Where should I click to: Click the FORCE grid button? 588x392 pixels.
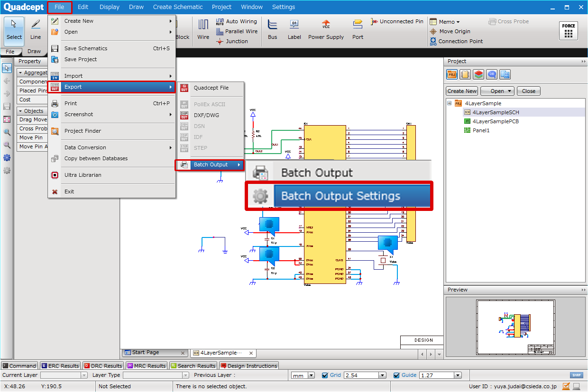coord(569,31)
